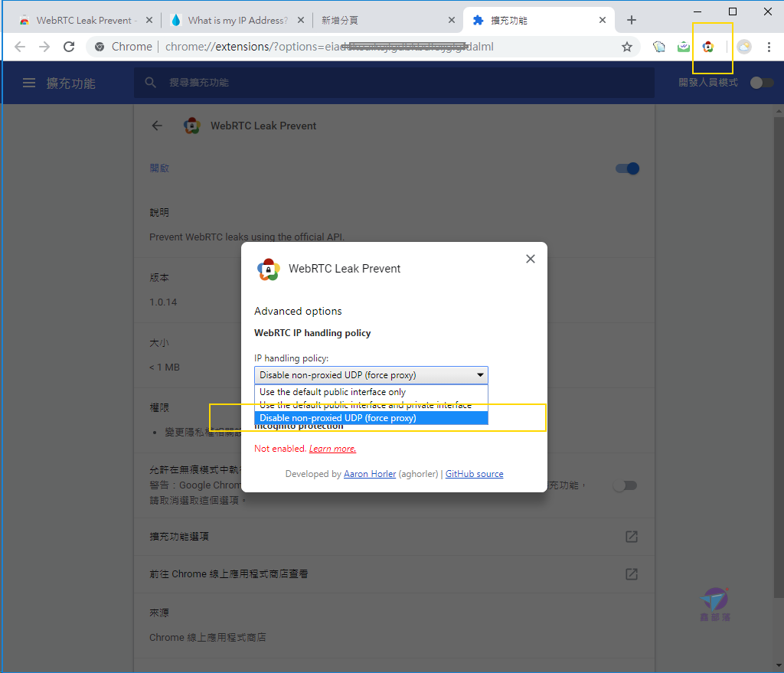Close the WebRTC Leak Prevent tab
Viewport: 784px width, 673px height.
tap(149, 20)
